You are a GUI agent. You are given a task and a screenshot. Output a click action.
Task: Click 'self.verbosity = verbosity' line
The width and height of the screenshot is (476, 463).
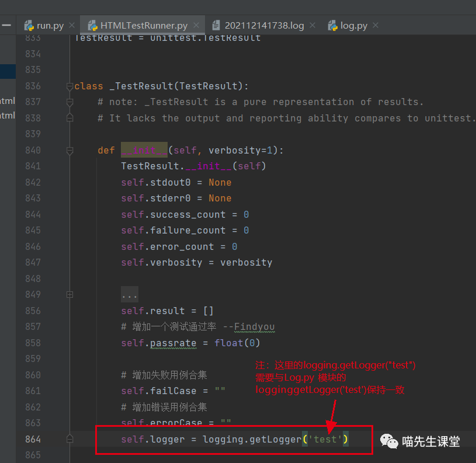pos(197,263)
